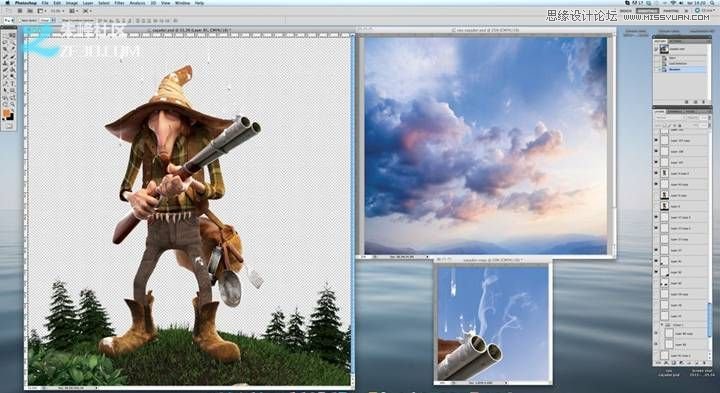Toggle Quick Mask mode below color swatches

pos(9,126)
